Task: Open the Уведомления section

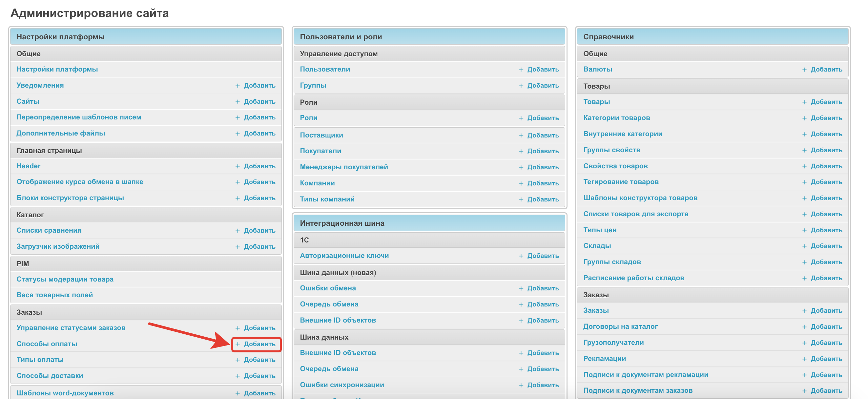Action: tap(40, 85)
